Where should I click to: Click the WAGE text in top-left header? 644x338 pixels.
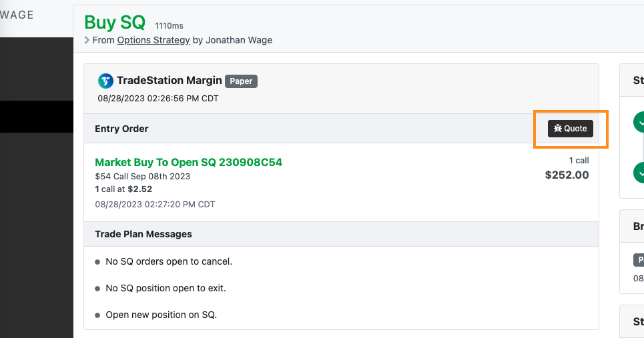point(17,15)
